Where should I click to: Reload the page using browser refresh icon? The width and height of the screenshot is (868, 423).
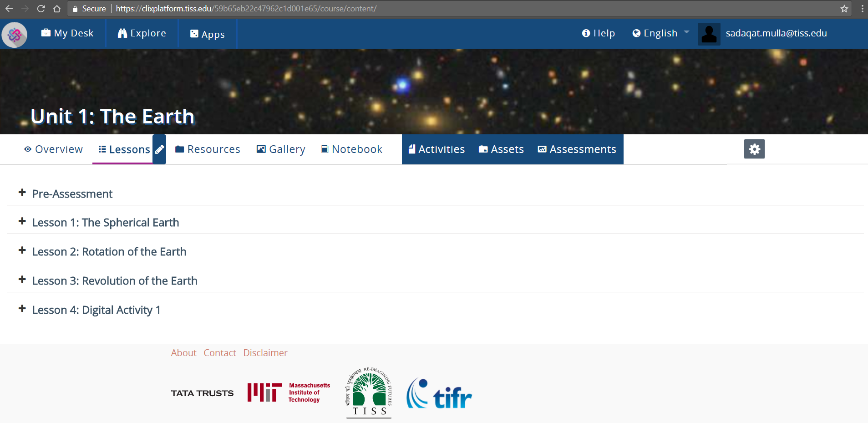[41, 9]
